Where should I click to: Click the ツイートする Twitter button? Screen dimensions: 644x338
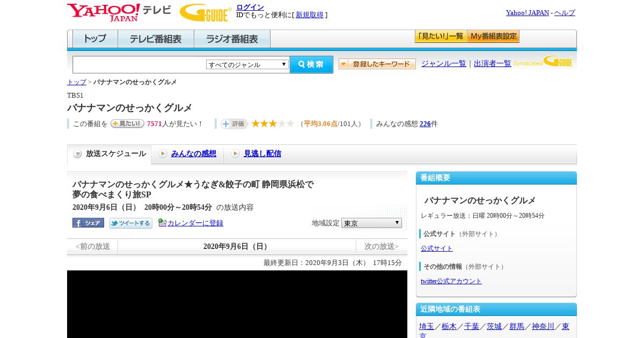[x=131, y=223]
